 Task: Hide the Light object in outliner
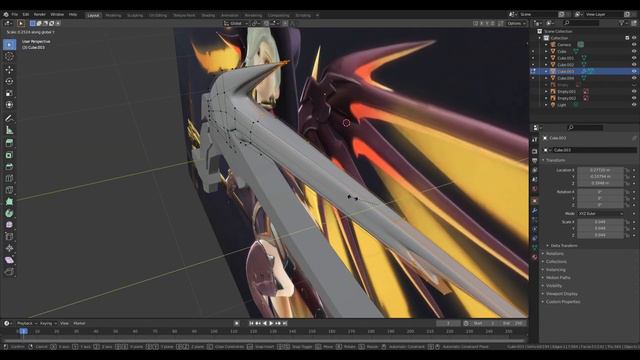tap(634, 105)
